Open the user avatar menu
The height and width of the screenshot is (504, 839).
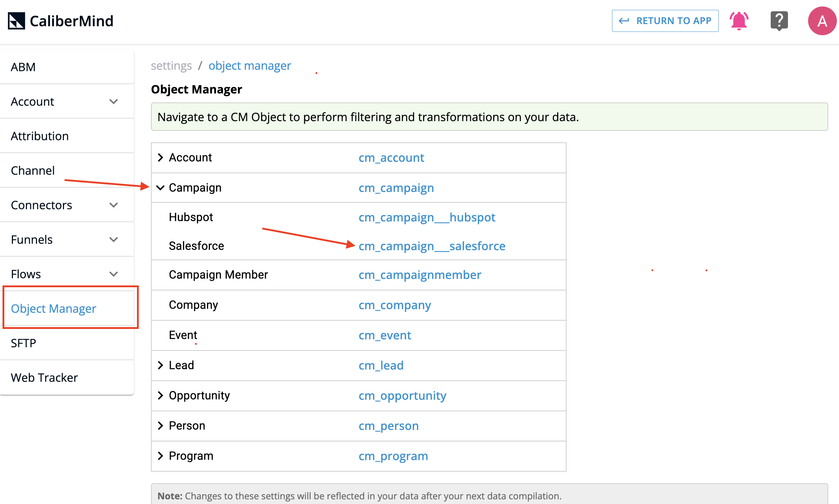coord(822,21)
